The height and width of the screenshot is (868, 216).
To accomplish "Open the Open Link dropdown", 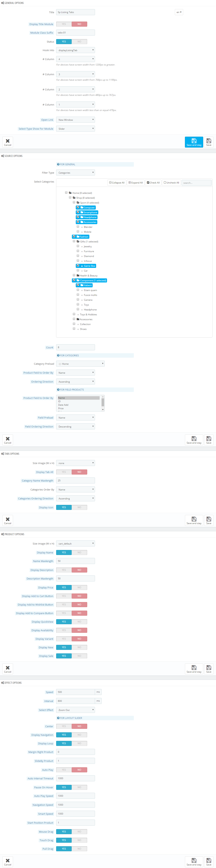I will (75, 120).
